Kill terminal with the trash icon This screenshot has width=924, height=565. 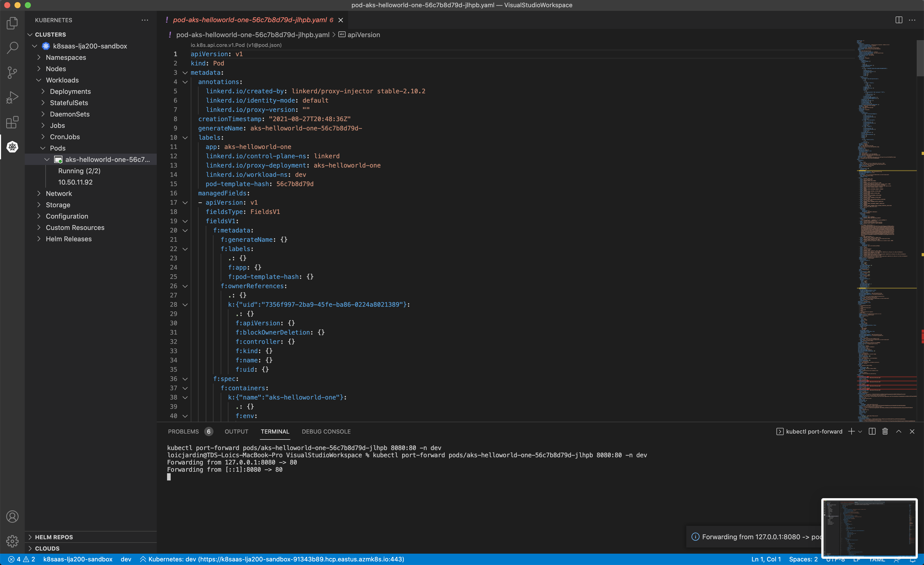coord(885,431)
